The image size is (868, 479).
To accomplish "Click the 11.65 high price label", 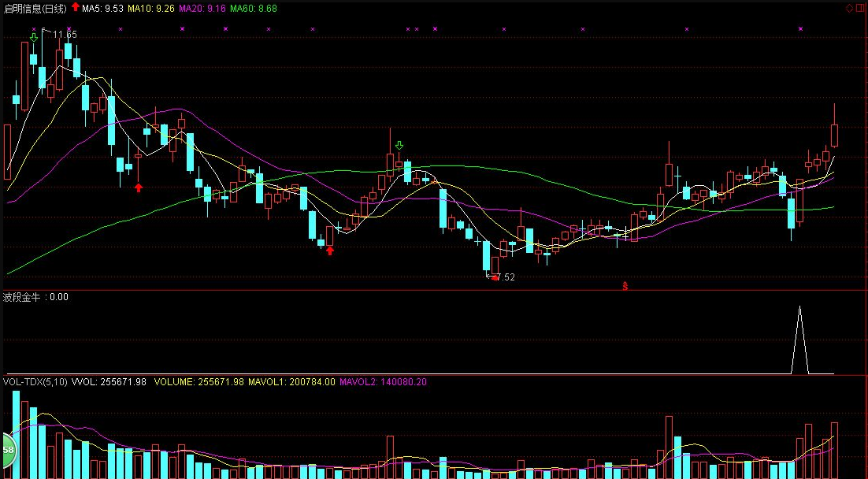I will 65,35.
